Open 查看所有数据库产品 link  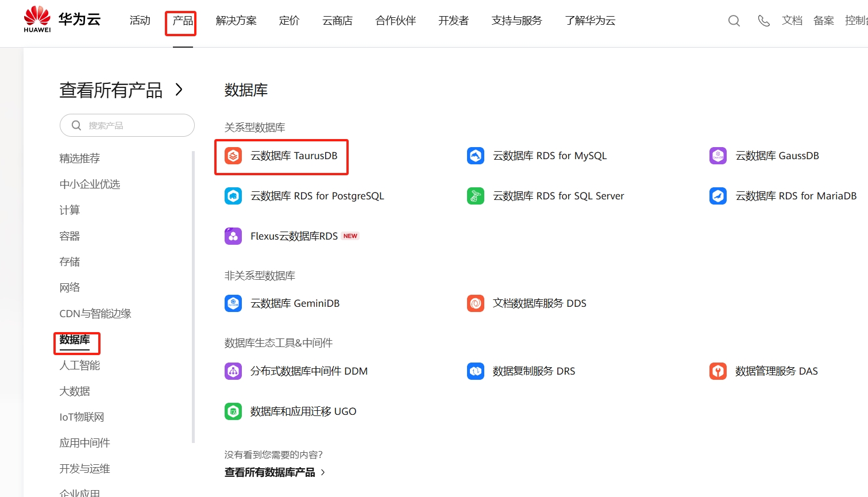(x=269, y=472)
